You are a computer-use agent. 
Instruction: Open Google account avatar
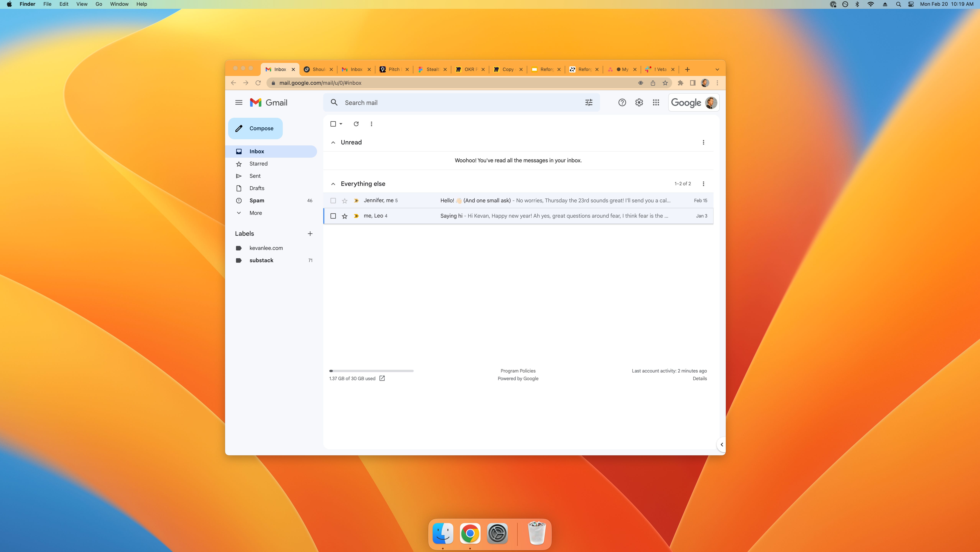711,102
